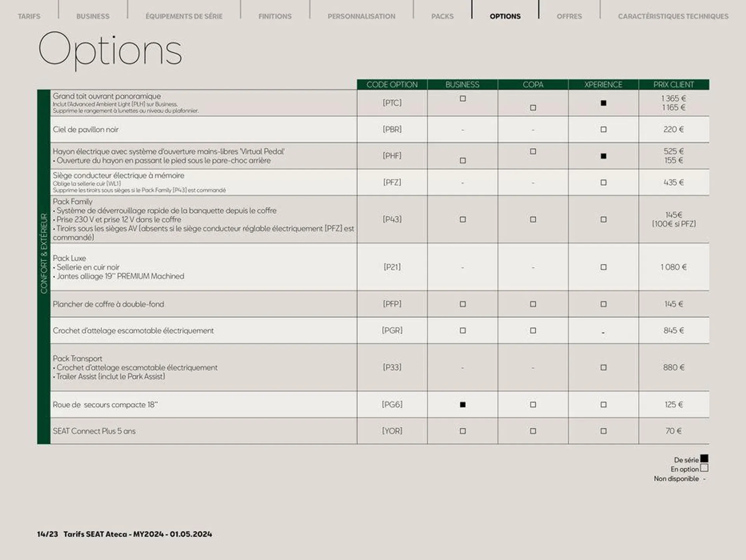Click Business checkbox for SEAT Connect Plus

pyautogui.click(x=463, y=431)
